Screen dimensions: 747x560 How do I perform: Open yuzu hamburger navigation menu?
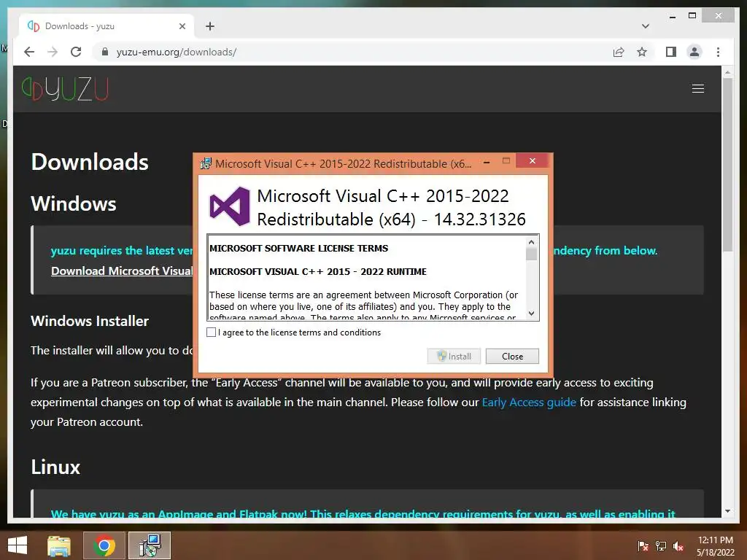pyautogui.click(x=698, y=88)
